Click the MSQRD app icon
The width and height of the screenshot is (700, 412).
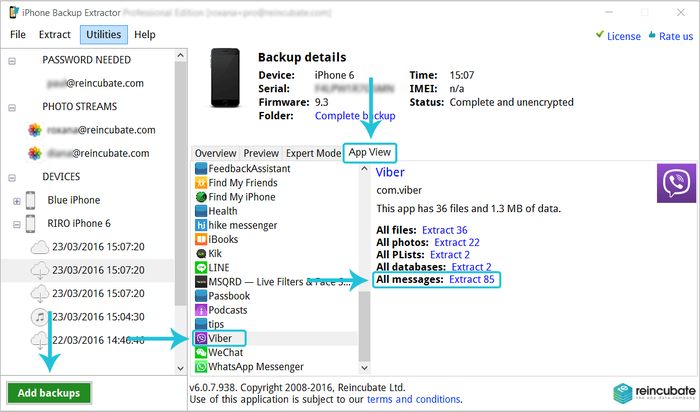(x=201, y=282)
